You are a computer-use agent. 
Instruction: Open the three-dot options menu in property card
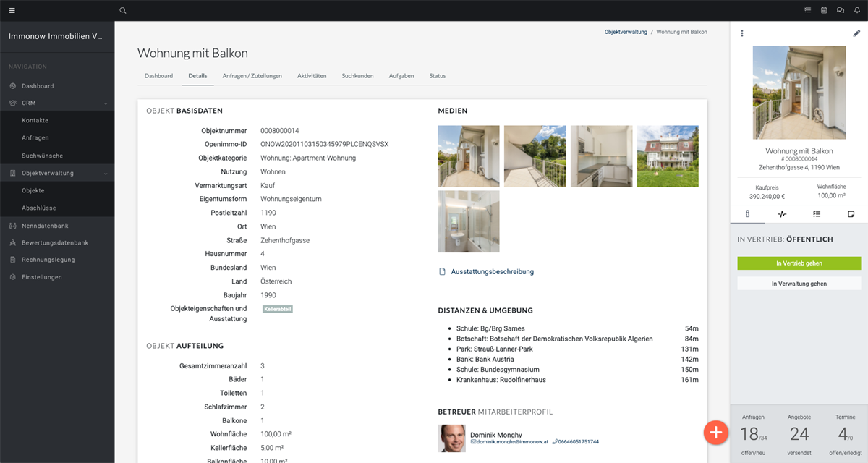[x=741, y=33]
